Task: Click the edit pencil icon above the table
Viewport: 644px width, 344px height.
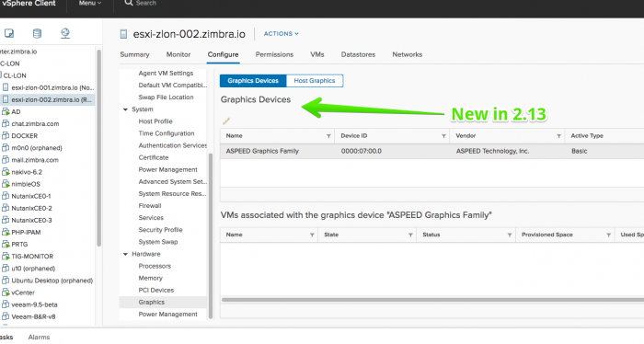Action: pos(226,120)
